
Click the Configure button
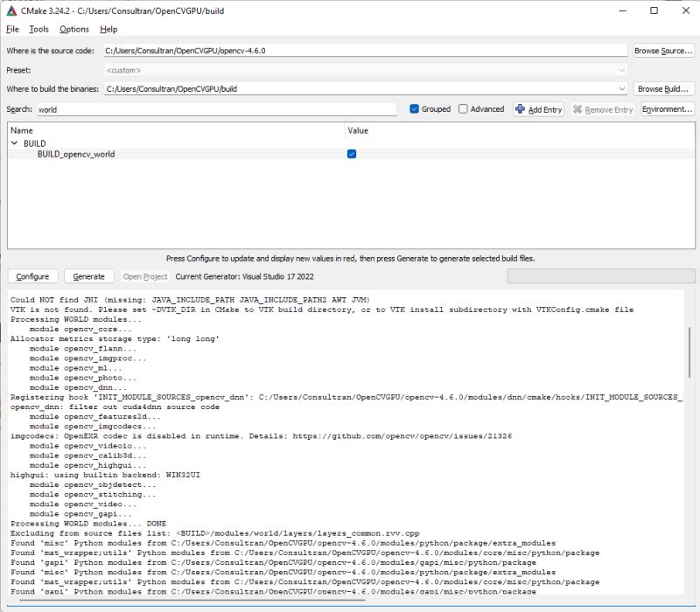pos(32,276)
